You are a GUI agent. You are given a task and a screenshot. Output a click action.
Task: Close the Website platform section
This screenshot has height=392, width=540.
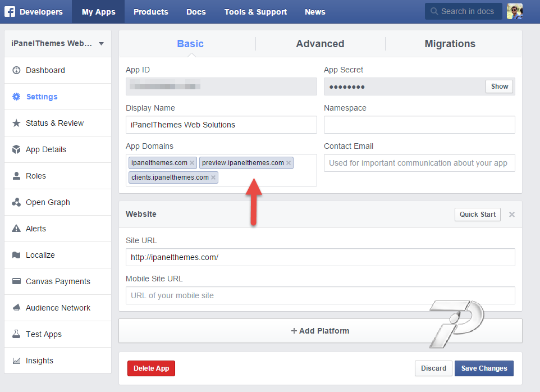click(x=511, y=215)
